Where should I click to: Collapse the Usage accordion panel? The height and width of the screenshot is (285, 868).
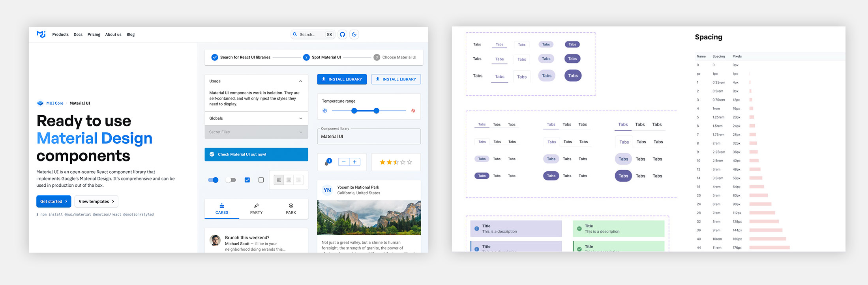[300, 81]
